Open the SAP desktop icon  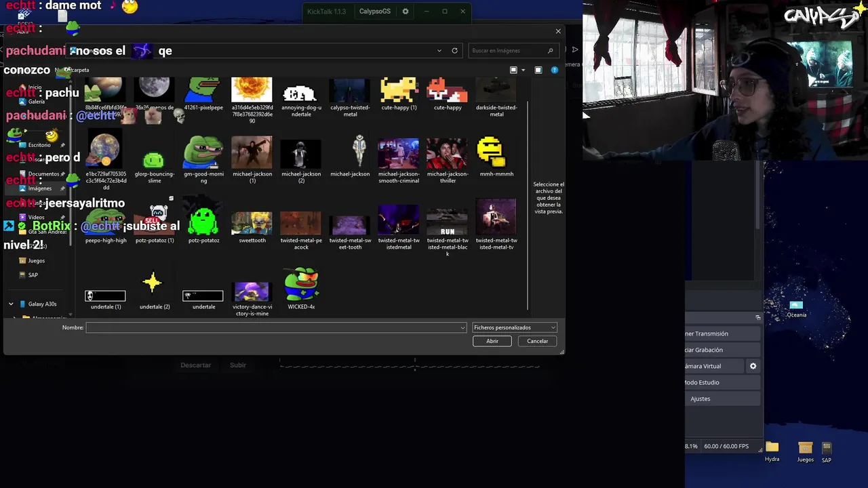pyautogui.click(x=826, y=452)
